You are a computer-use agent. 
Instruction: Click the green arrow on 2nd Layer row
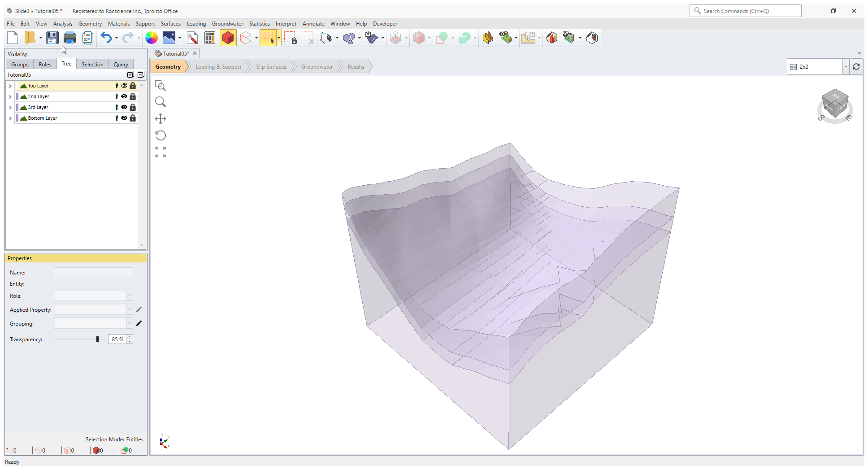117,96
